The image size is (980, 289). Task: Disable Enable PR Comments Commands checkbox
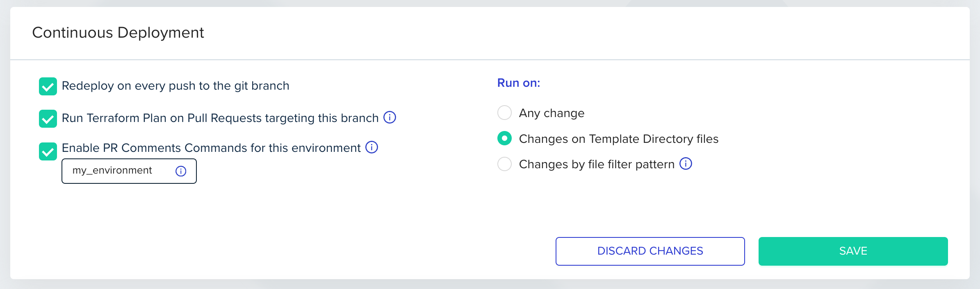[x=48, y=151]
